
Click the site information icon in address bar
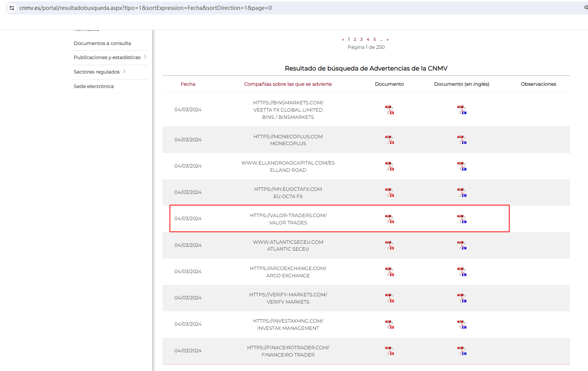coord(12,8)
